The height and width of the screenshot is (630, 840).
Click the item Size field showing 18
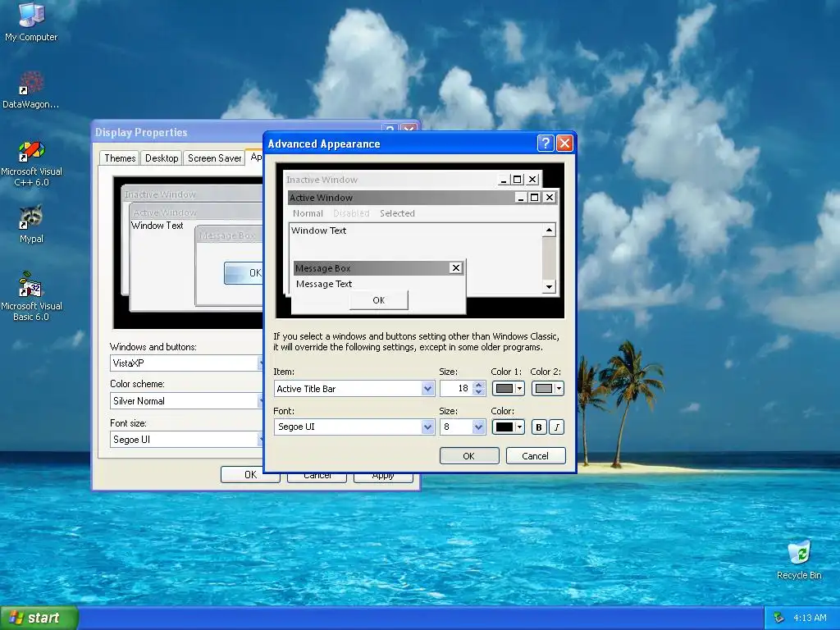pyautogui.click(x=456, y=388)
